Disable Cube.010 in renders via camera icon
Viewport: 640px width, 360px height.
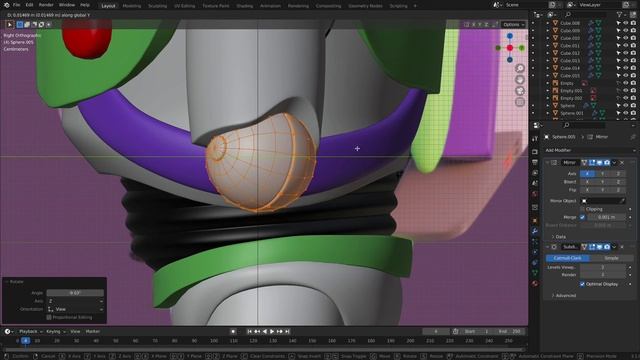(x=633, y=38)
